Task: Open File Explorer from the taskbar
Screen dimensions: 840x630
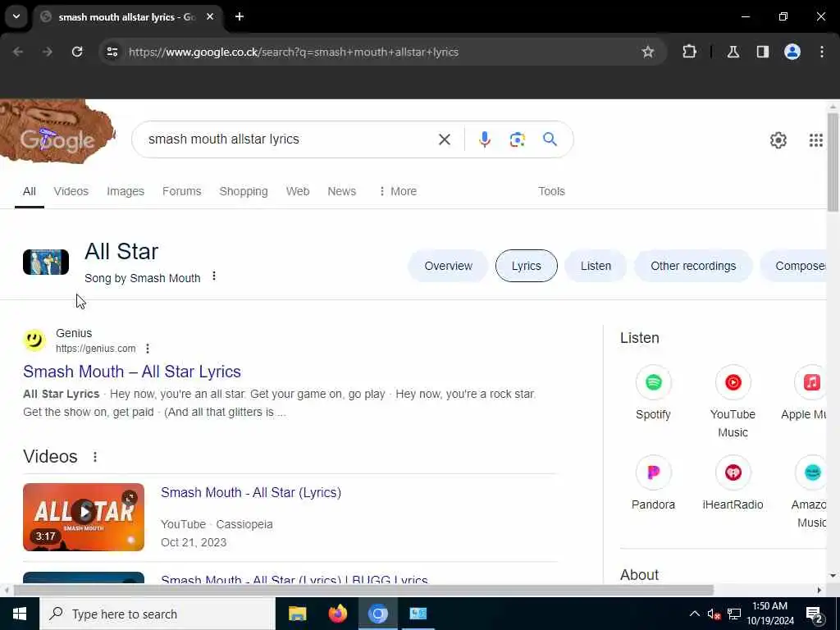Action: coord(297,614)
